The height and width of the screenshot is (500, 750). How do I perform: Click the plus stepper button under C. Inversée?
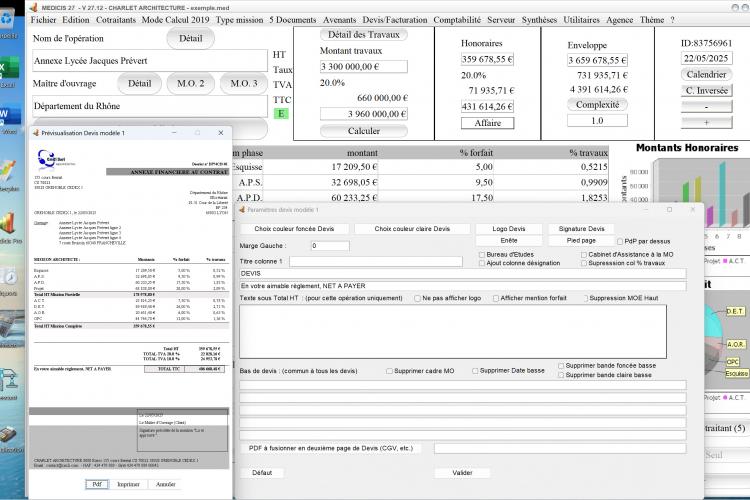tap(706, 123)
